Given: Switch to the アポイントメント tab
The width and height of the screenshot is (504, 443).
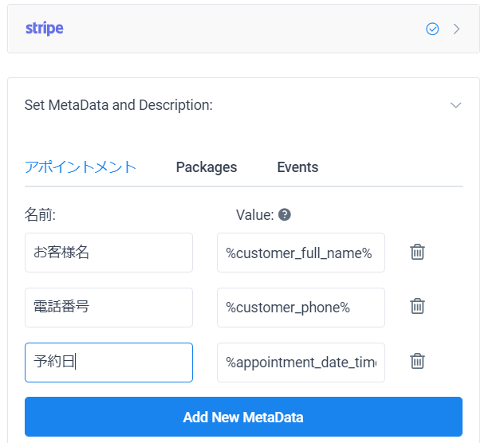Looking at the screenshot, I should coord(81,167).
